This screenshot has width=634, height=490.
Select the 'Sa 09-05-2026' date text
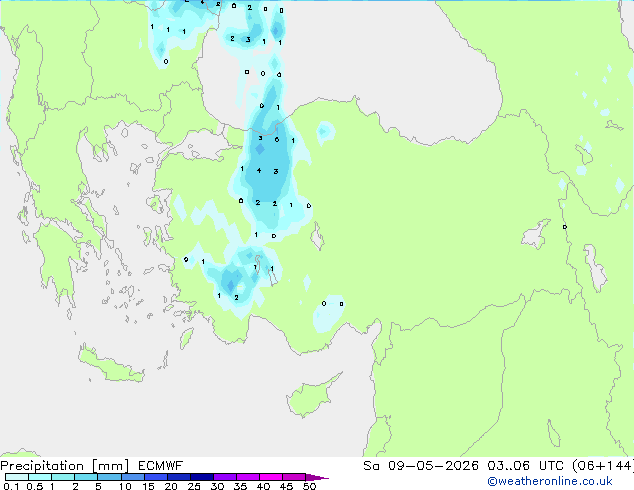tap(421, 466)
